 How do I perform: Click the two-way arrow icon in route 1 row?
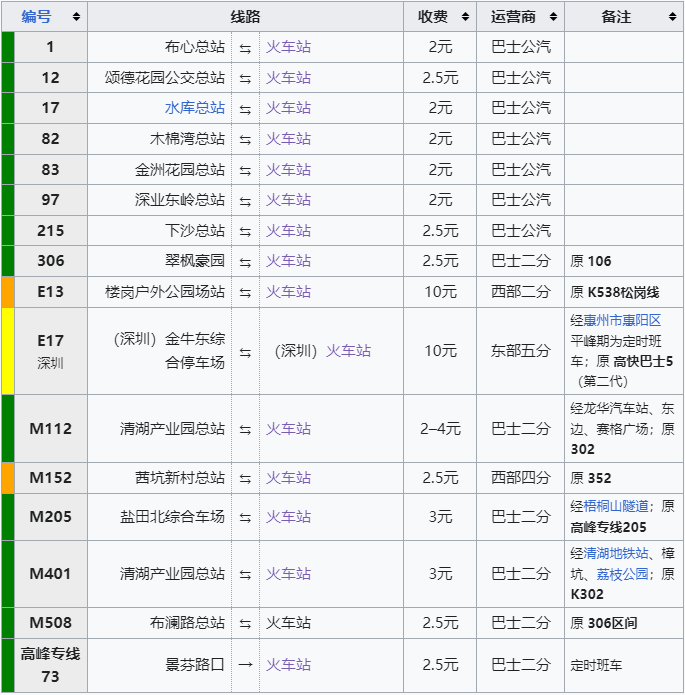(245, 47)
